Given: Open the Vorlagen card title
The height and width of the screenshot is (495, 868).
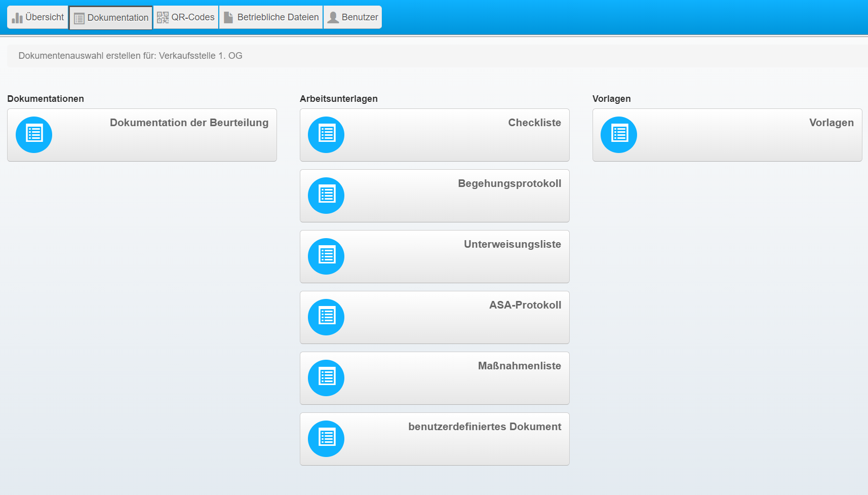Looking at the screenshot, I should click(832, 123).
